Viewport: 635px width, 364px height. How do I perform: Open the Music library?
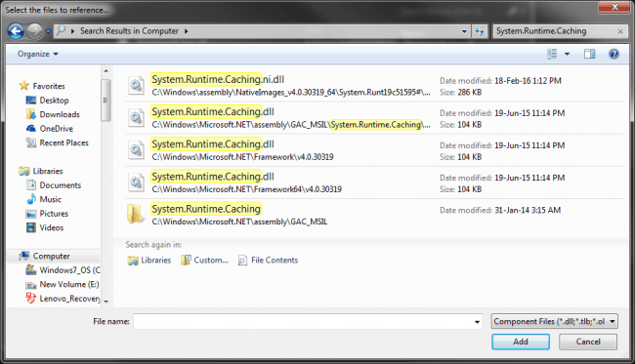(x=50, y=199)
